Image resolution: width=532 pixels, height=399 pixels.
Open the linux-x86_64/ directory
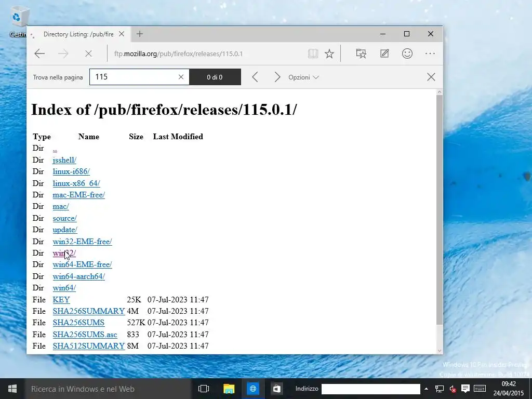tap(76, 183)
